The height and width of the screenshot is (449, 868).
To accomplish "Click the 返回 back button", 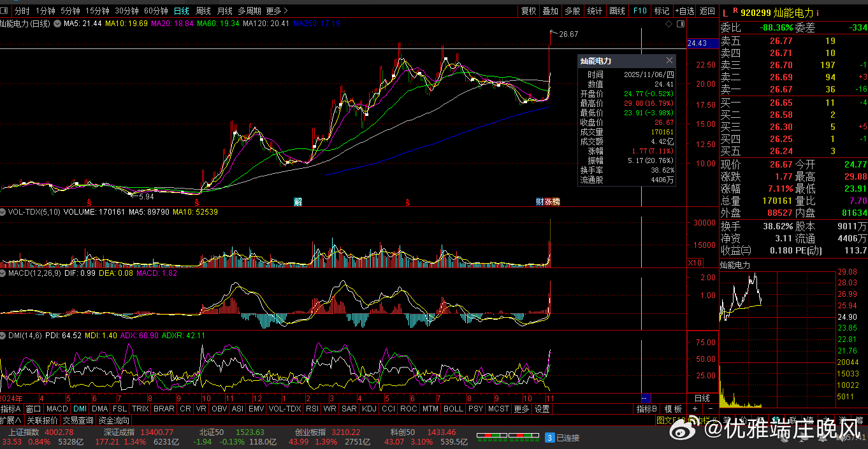I will (x=707, y=11).
